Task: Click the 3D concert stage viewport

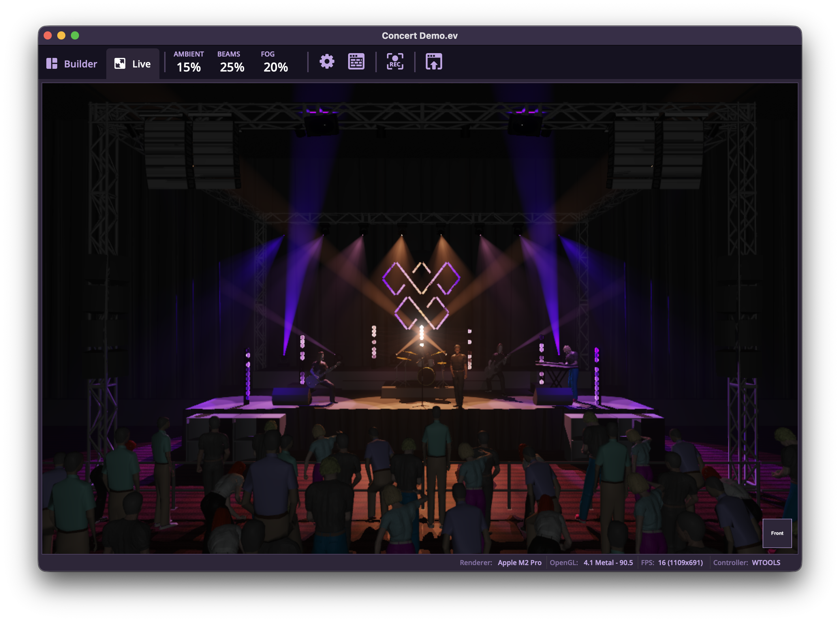Action: [419, 318]
